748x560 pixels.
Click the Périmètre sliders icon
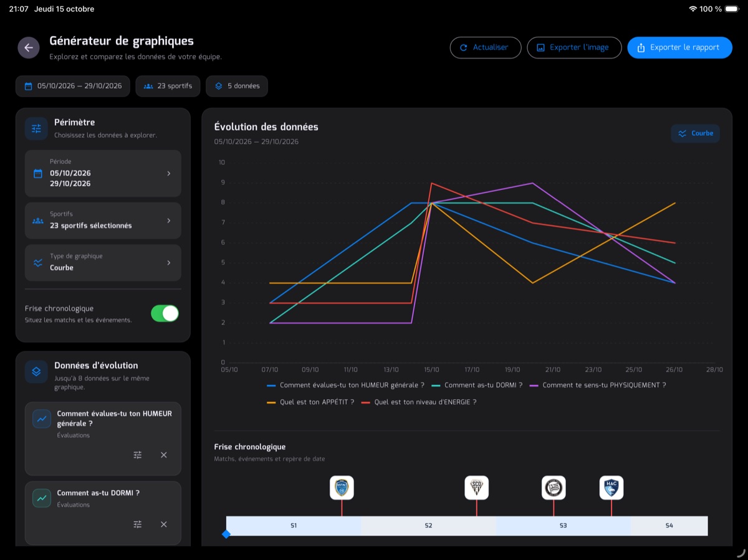[x=36, y=128]
